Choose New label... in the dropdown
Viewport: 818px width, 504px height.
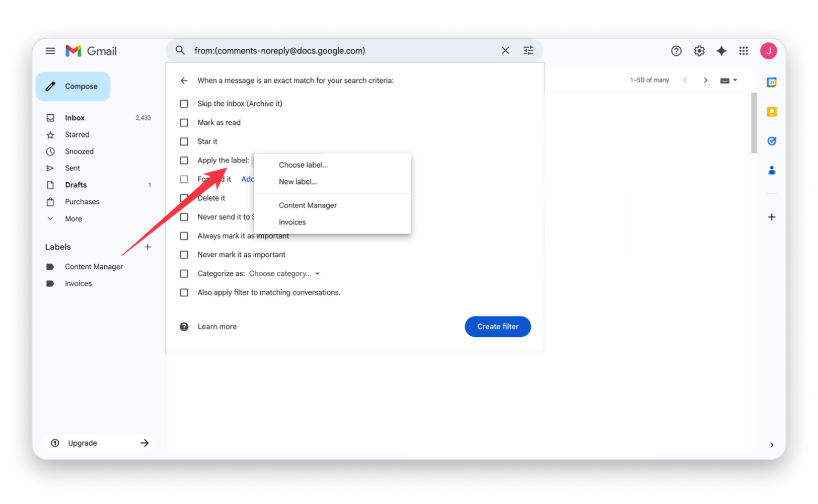click(x=297, y=182)
